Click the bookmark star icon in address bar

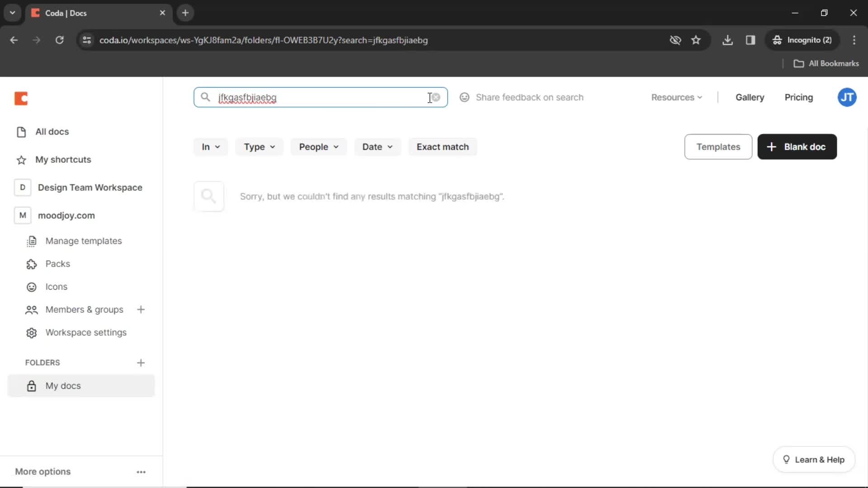click(696, 40)
